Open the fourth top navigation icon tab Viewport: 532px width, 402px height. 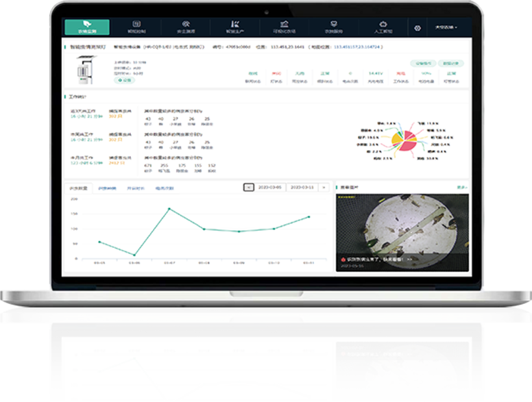pos(234,27)
